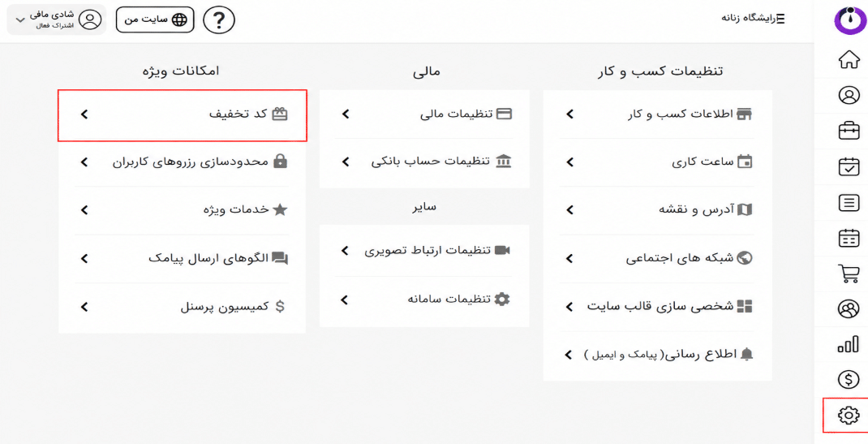Screen dimensions: 868x444
Task: Click the سایت من button
Action: (155, 20)
